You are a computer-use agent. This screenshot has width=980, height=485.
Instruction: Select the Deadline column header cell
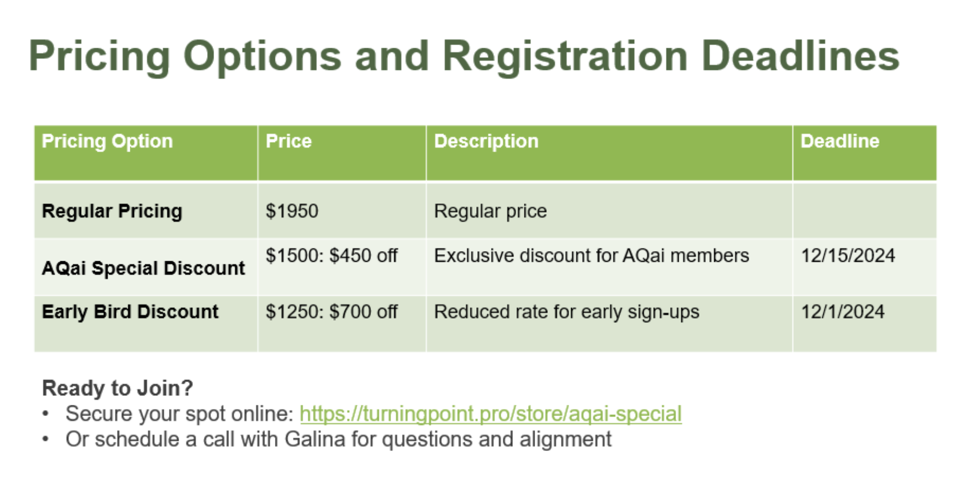[865, 153]
